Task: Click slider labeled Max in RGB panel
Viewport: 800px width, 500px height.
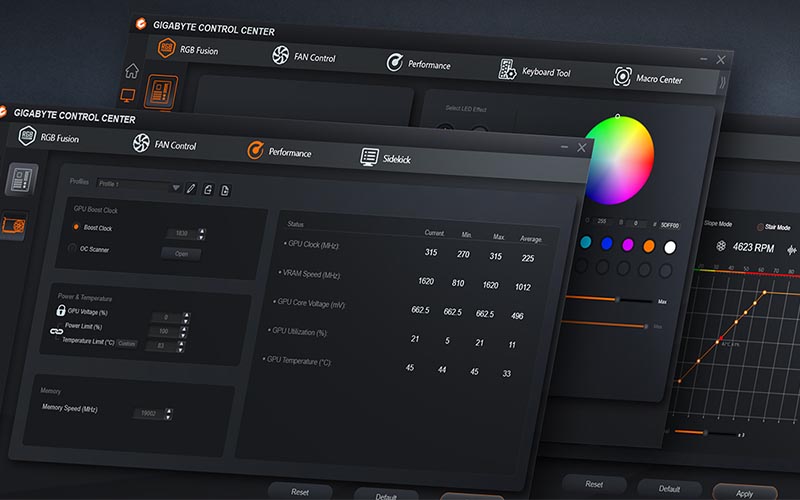Action: 609,299
